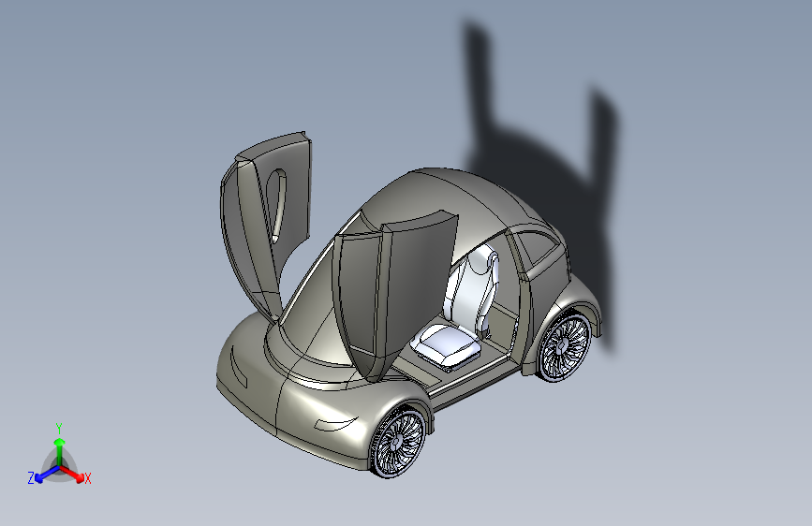This screenshot has width=812, height=526.
Task: Select the front wheel of the car
Action: [x=398, y=443]
